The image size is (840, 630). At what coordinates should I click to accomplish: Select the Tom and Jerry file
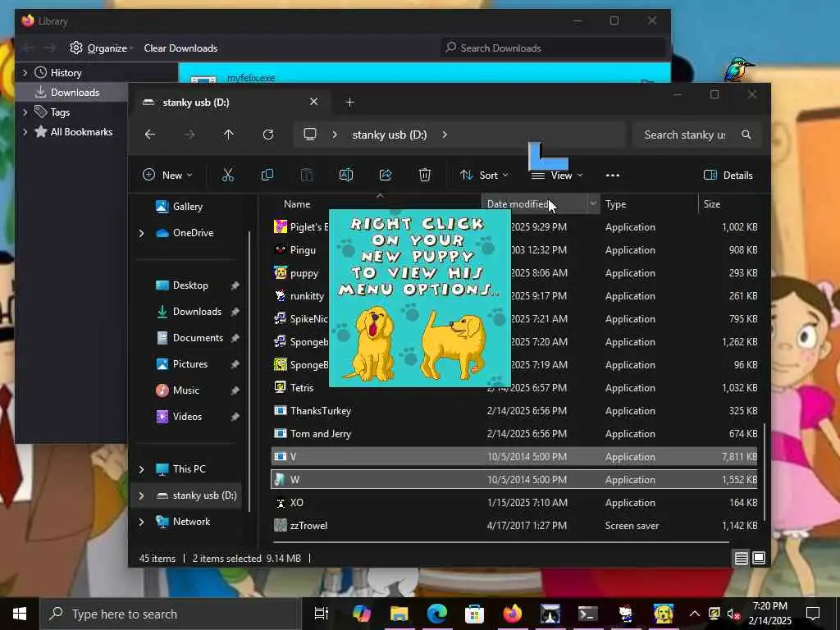tap(514, 434)
